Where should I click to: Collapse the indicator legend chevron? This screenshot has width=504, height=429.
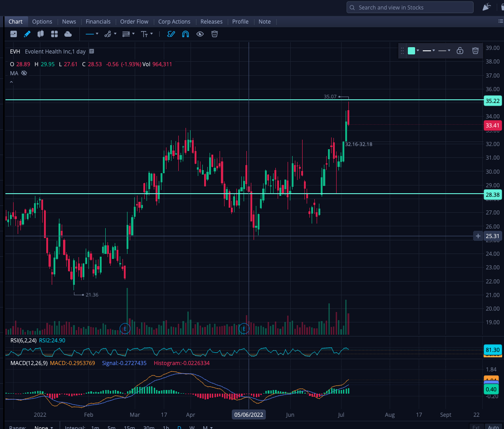pyautogui.click(x=11, y=82)
